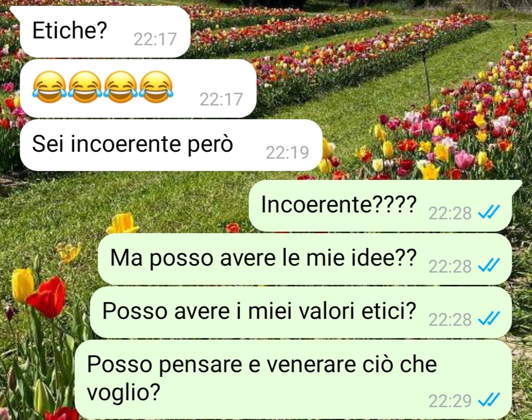532x420 pixels.
Task: Tap the first crying-laughing emoji
Action: point(49,87)
